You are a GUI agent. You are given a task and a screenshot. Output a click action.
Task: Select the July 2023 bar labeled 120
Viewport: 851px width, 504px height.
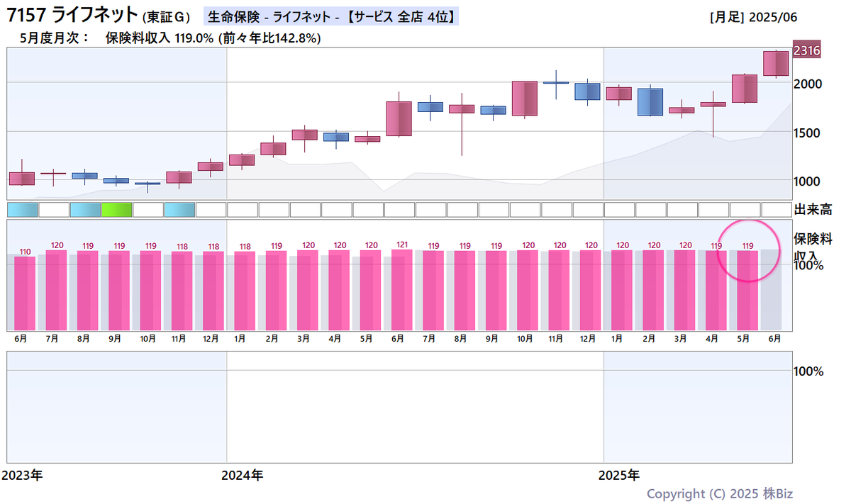[x=56, y=291]
